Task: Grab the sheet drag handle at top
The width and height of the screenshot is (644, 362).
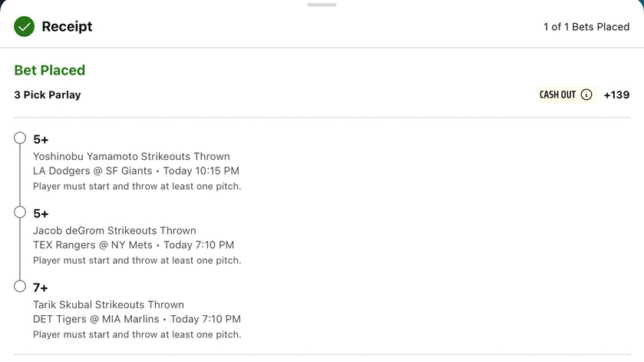Action: (322, 5)
